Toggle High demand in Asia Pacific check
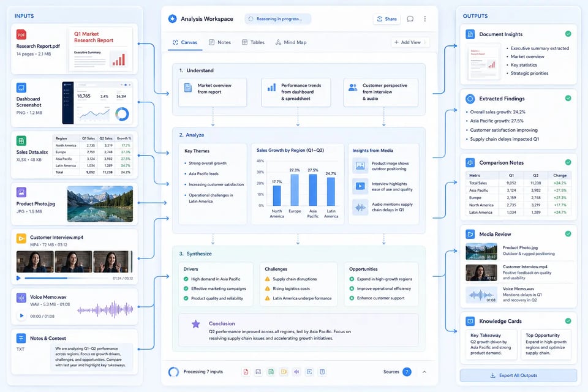Image resolution: width=588 pixels, height=392 pixels. (x=186, y=279)
